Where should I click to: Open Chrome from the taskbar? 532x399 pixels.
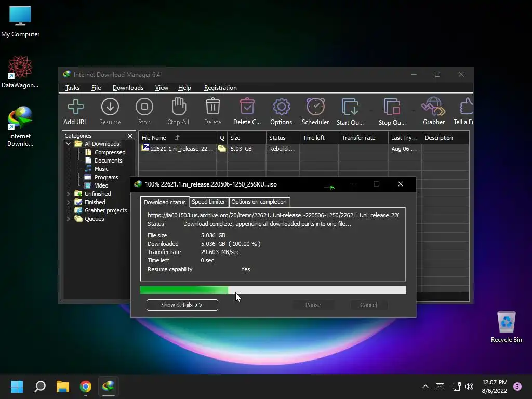[86, 387]
